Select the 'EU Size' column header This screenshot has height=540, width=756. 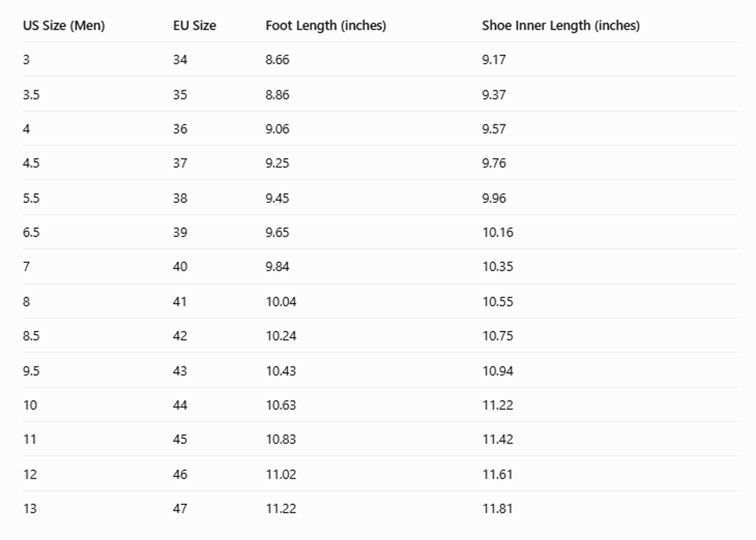194,26
